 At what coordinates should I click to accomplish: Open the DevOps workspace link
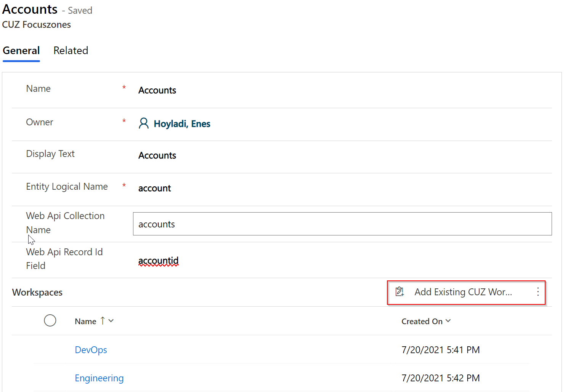[91, 350]
